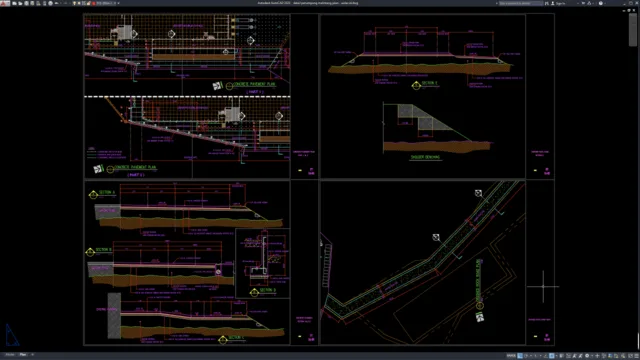Screen dimensions: 640x360
Task: Select the SECTION E label text
Action: pos(429,83)
